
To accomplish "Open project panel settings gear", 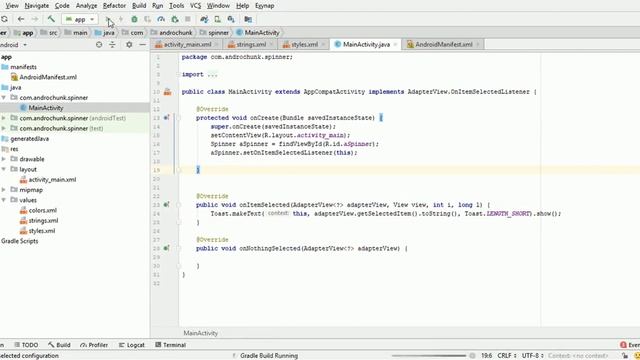I will click(x=129, y=45).
